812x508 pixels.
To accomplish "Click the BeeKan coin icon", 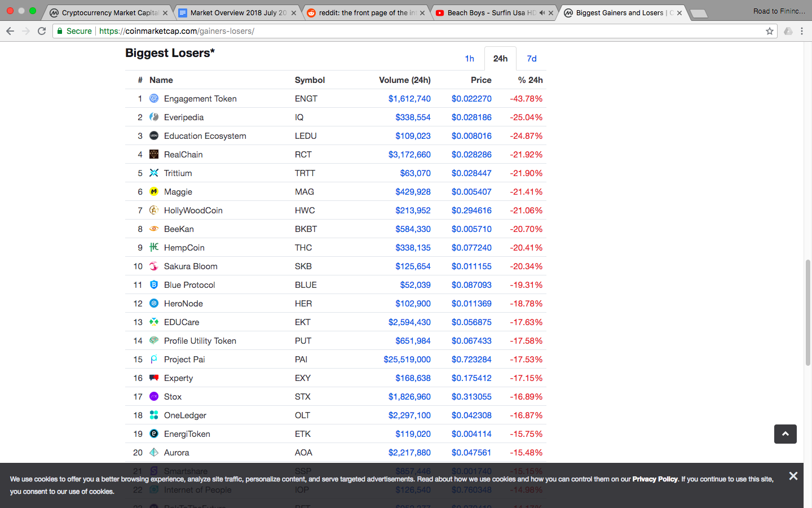I will click(154, 229).
